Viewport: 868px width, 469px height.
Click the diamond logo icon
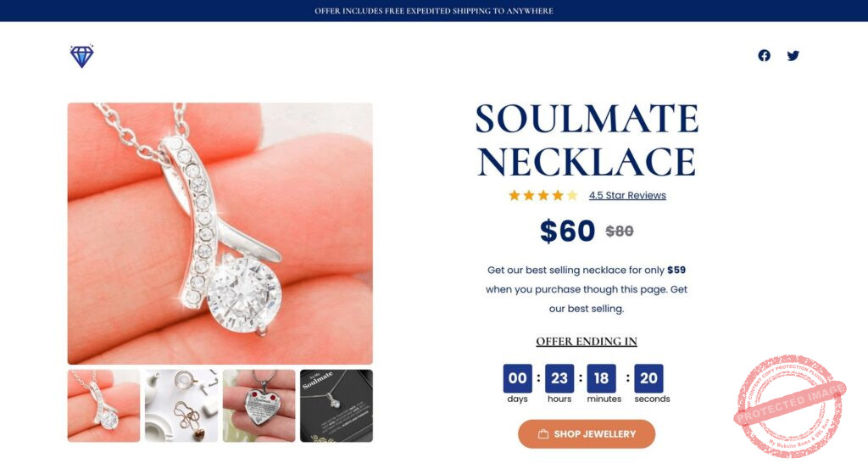[81, 56]
